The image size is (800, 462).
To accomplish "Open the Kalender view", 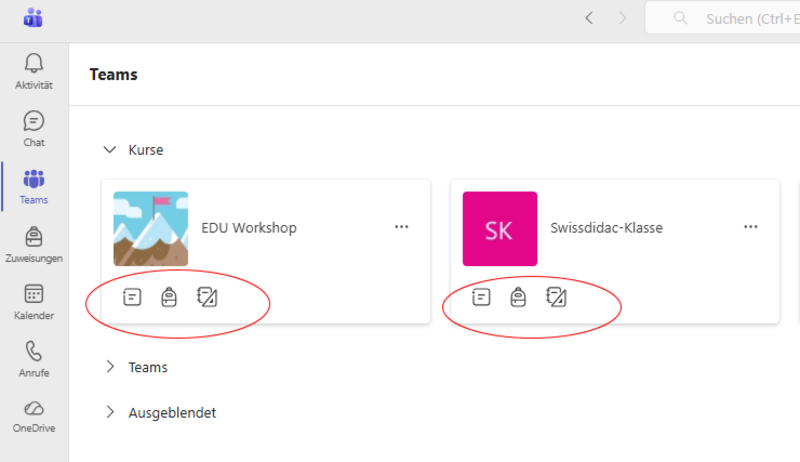I will point(34,301).
